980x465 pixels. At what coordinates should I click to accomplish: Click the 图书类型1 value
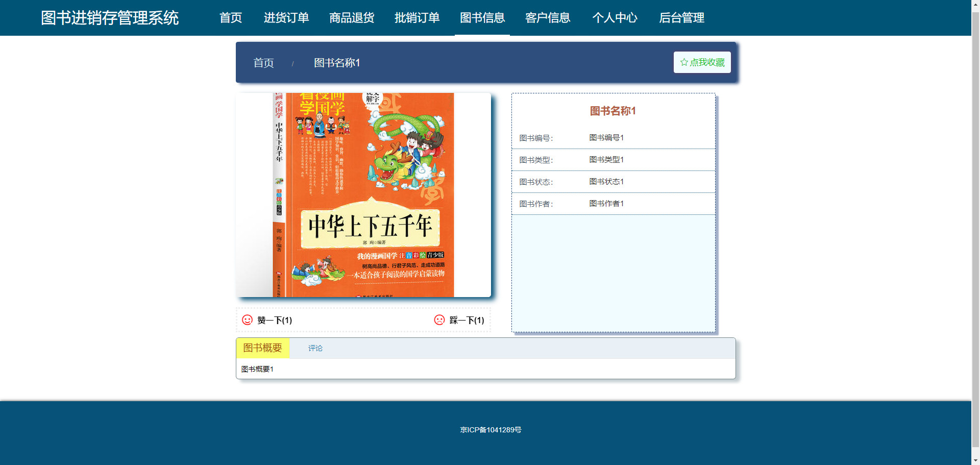(606, 160)
